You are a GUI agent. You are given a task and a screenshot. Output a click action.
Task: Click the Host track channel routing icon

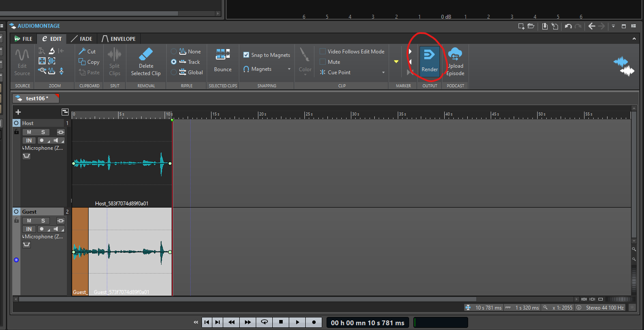[x=61, y=132]
